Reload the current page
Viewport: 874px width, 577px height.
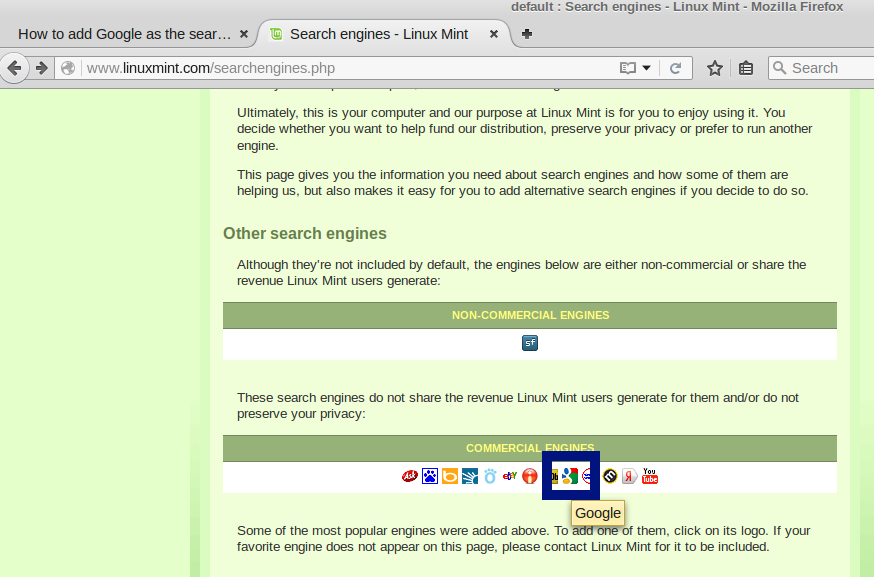676,68
